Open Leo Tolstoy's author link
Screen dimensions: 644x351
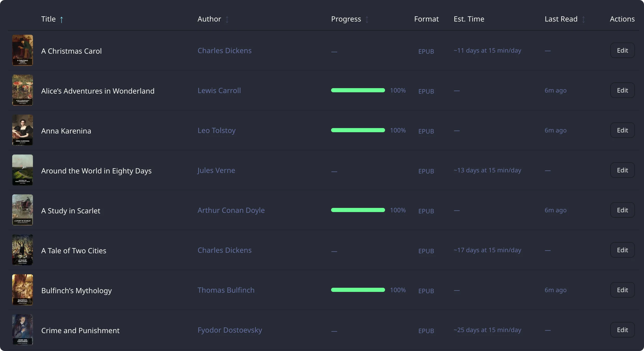point(216,130)
